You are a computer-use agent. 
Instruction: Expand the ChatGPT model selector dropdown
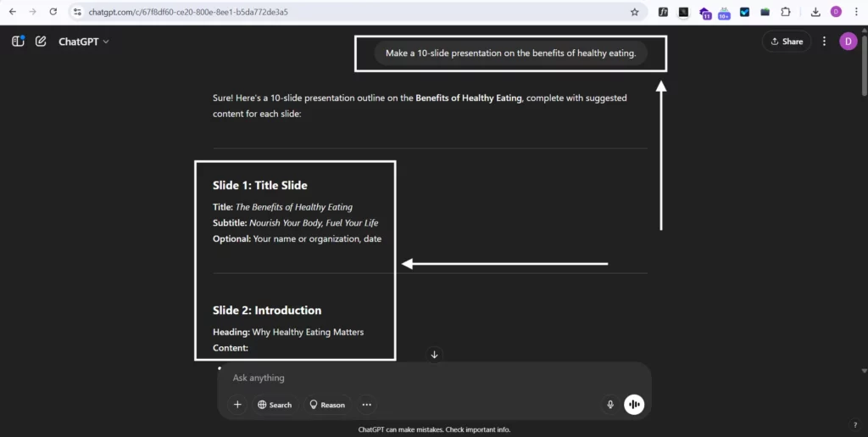(83, 42)
